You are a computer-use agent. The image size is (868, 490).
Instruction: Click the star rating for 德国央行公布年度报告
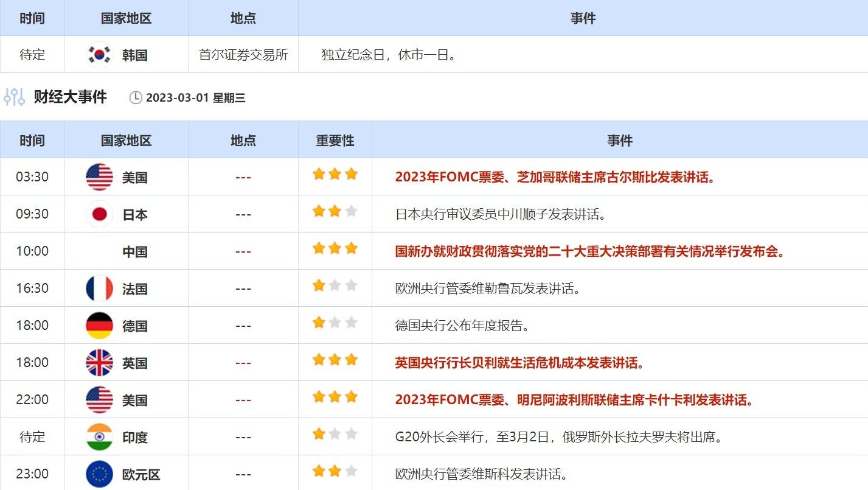pyautogui.click(x=335, y=323)
